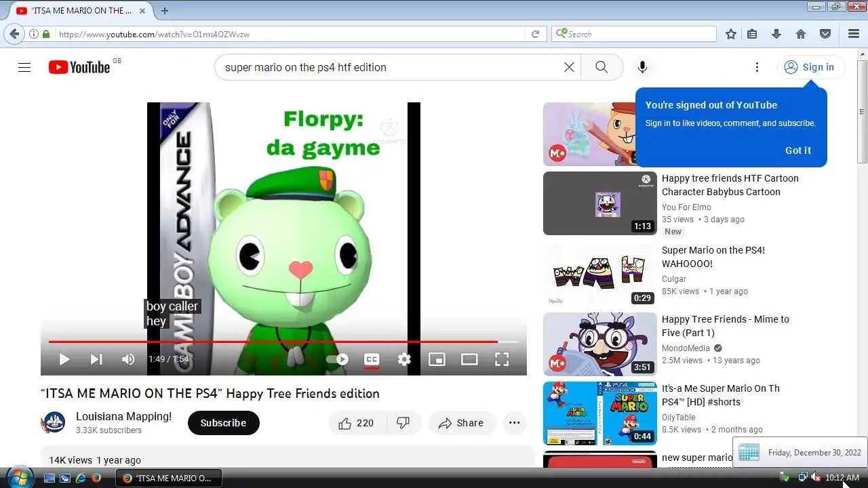868x488 pixels.
Task: Bookmark this page with star icon
Action: coord(730,34)
